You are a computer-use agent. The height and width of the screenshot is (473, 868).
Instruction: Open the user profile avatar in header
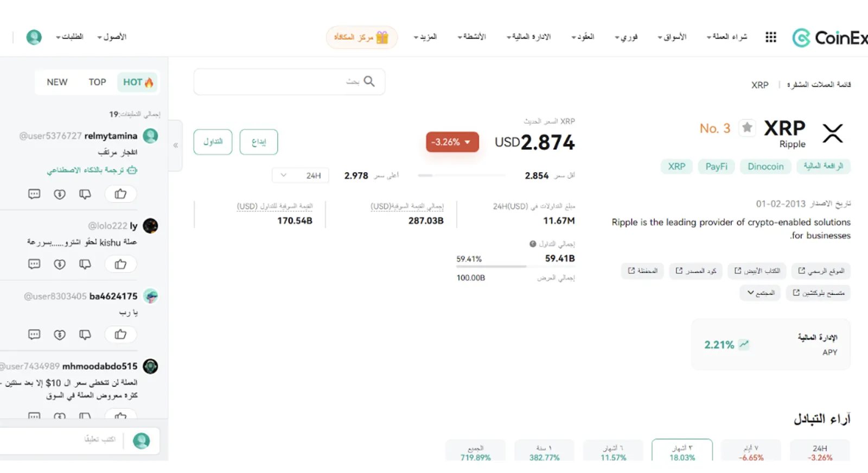point(34,37)
